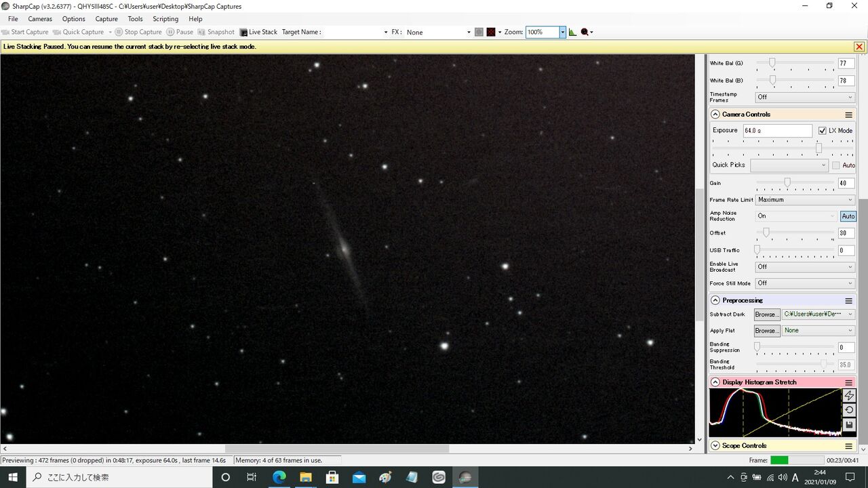This screenshot has width=868, height=488.
Task: Click the Gain slider handle
Action: coord(787,182)
